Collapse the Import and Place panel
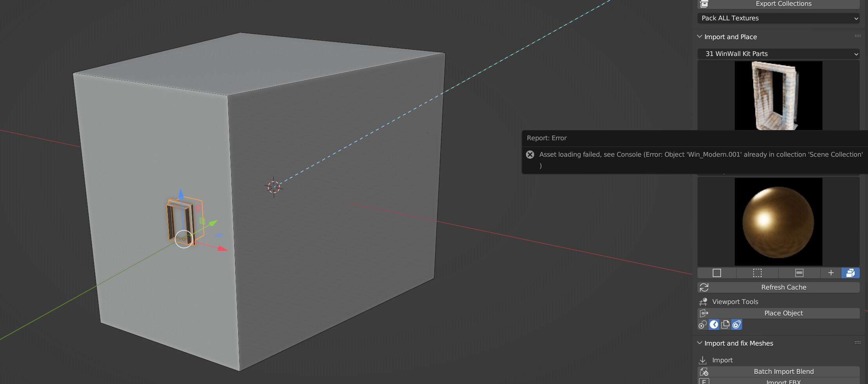The height and width of the screenshot is (384, 868). 699,36
